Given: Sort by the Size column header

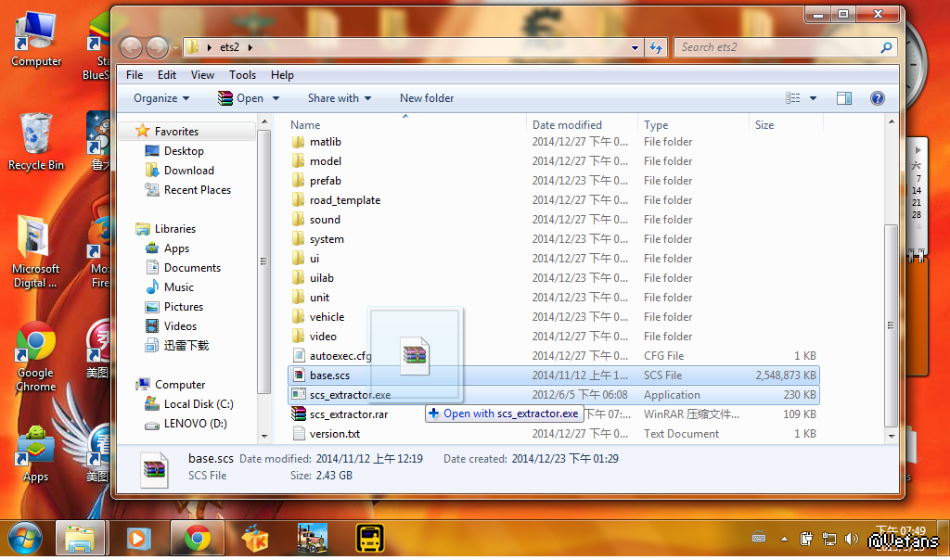Looking at the screenshot, I should (x=764, y=125).
